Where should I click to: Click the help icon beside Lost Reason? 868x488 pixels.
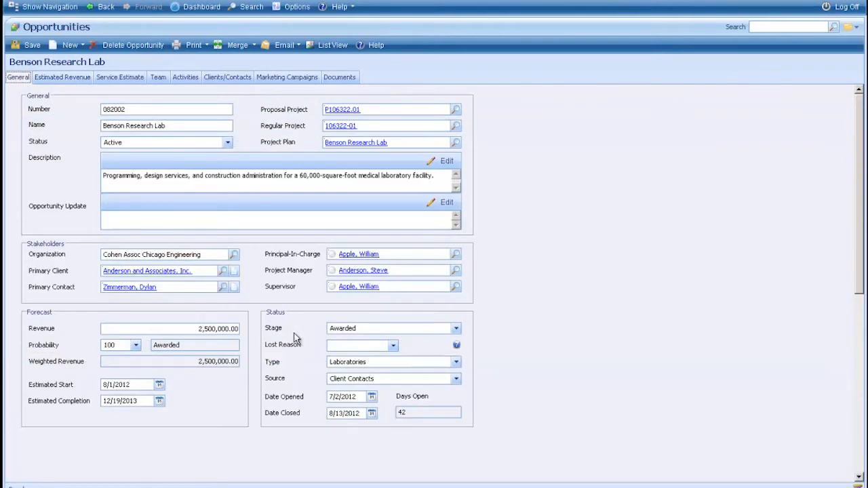pos(456,345)
